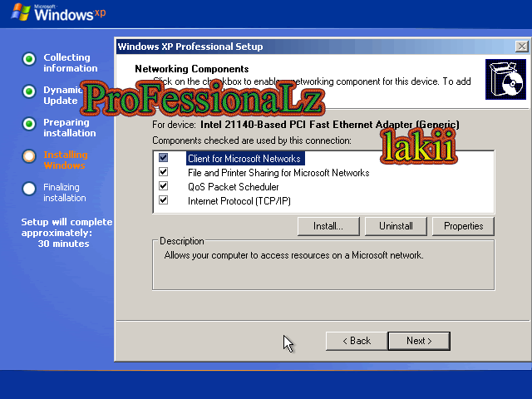Click the setup box and CD icon
Image resolution: width=532 pixels, height=399 pixels.
(x=505, y=80)
